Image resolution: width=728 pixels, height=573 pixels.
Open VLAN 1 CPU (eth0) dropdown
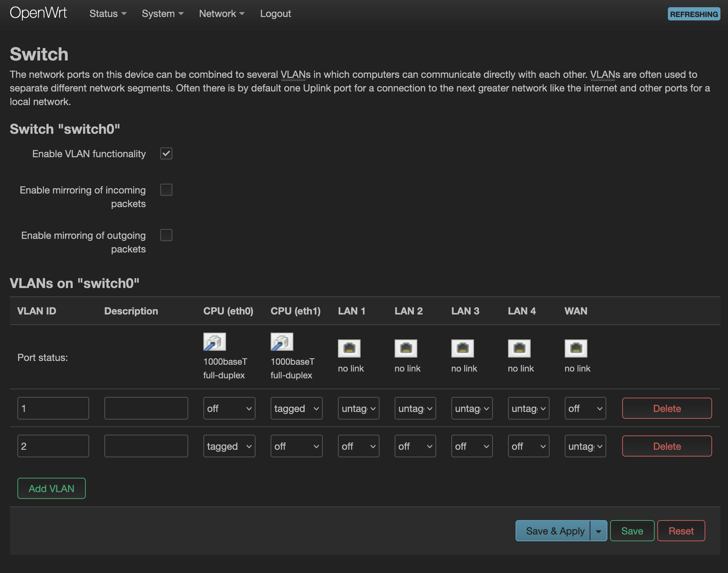[x=229, y=408]
